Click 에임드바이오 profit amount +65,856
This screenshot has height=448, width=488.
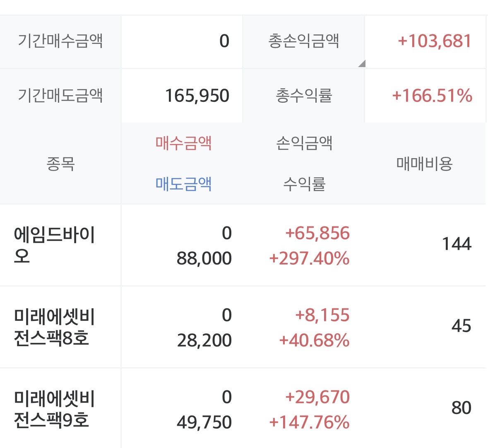(x=317, y=233)
